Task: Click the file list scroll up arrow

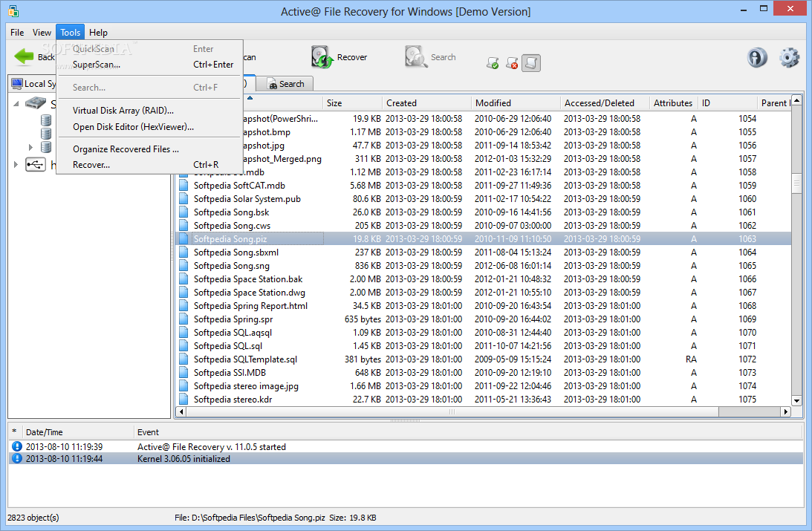Action: tap(796, 100)
